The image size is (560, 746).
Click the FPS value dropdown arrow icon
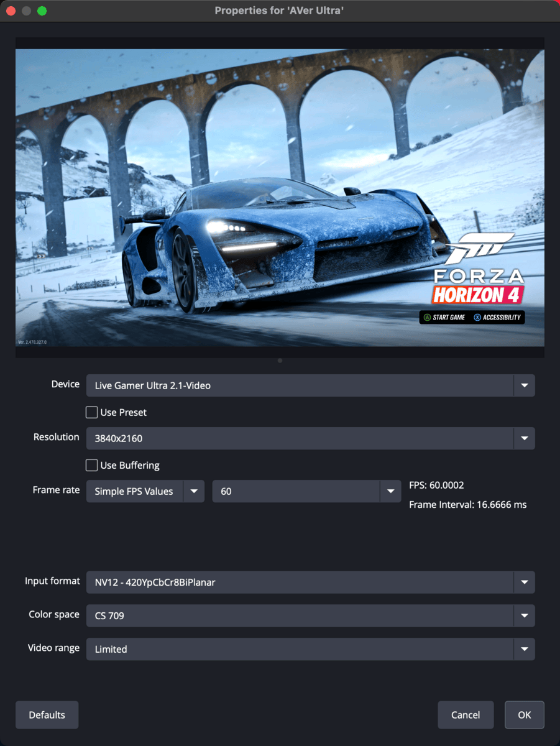click(x=390, y=491)
